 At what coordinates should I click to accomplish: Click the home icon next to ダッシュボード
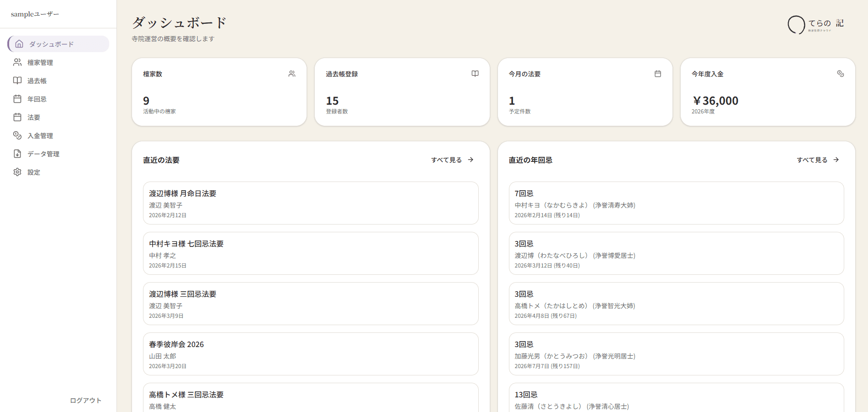[x=18, y=44]
